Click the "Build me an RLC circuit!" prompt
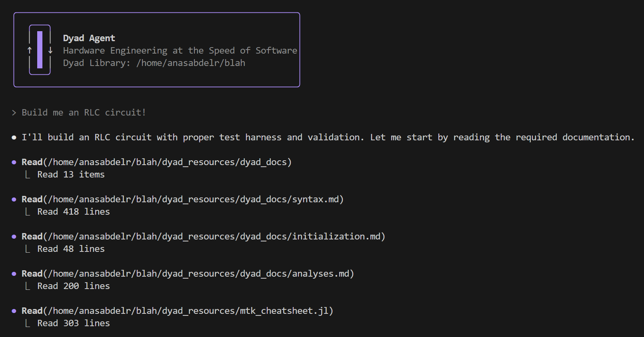 [x=84, y=113]
